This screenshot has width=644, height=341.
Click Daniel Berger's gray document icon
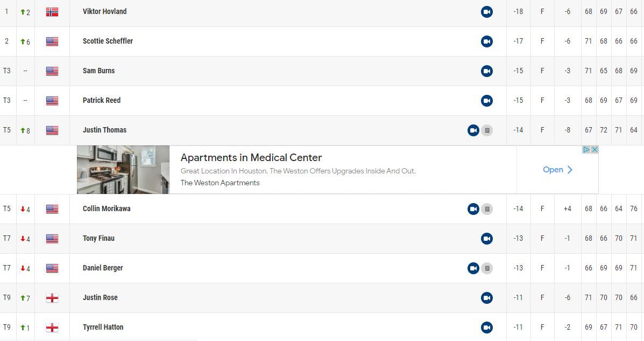point(487,268)
